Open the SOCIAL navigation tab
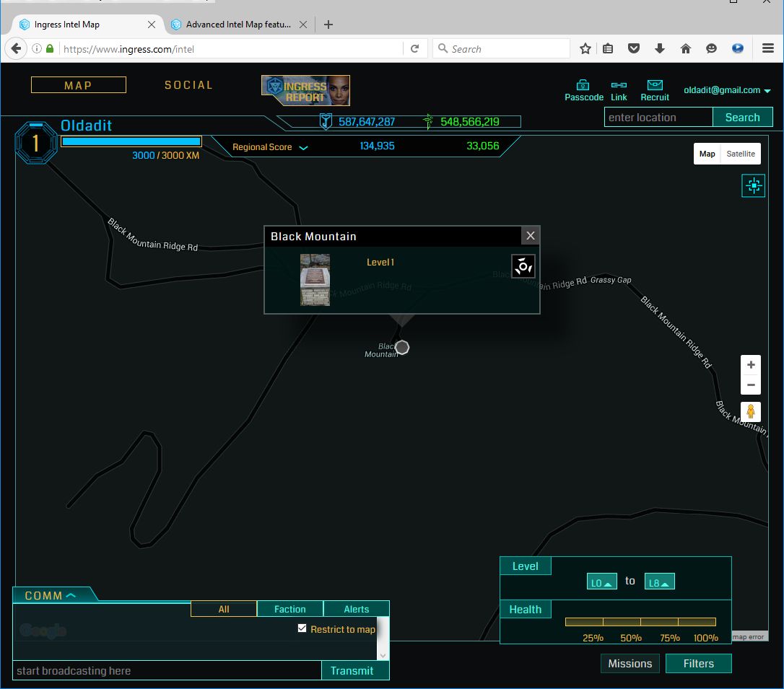 (x=188, y=85)
